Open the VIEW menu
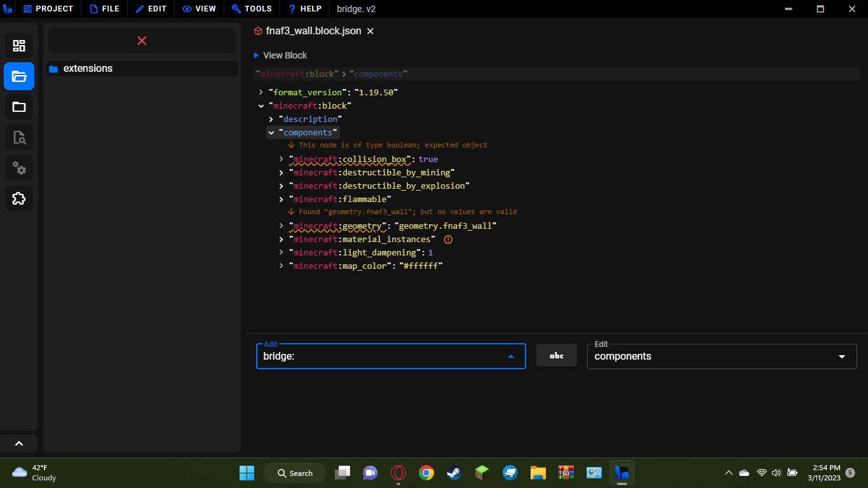868x488 pixels. point(199,9)
